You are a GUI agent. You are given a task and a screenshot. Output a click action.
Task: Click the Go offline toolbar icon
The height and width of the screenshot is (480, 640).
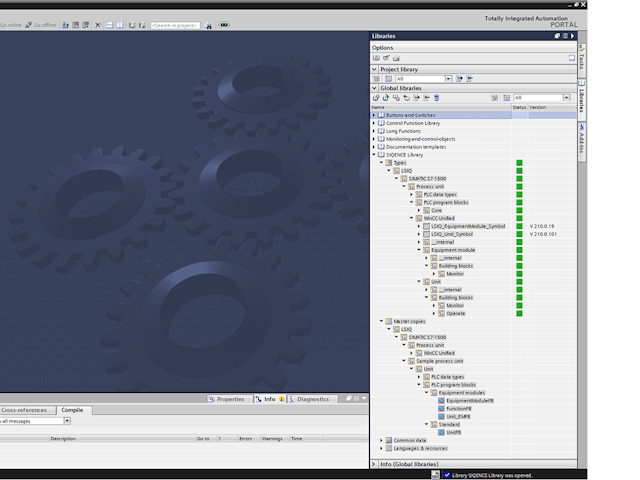click(28, 25)
